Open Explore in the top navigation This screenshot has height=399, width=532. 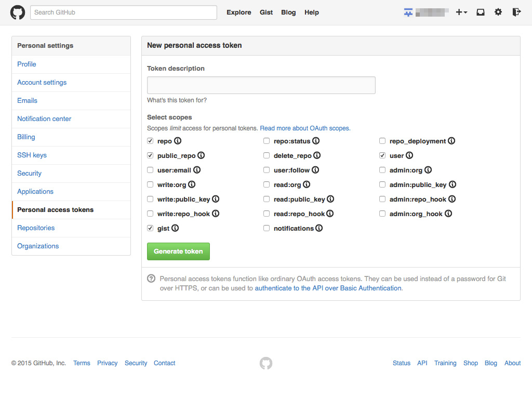pos(238,12)
